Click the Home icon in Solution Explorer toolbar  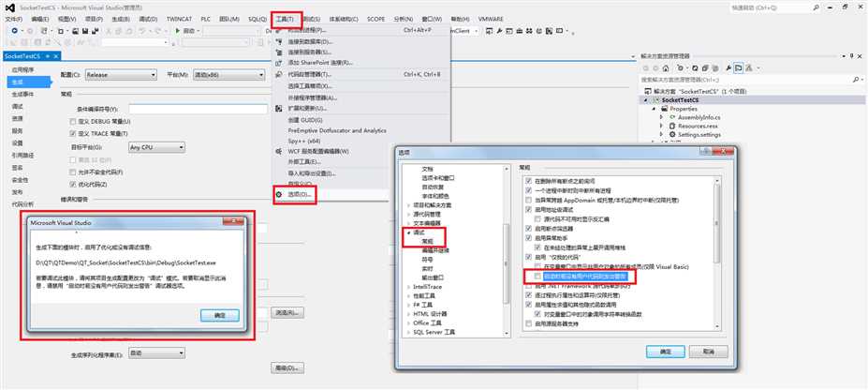click(666, 68)
